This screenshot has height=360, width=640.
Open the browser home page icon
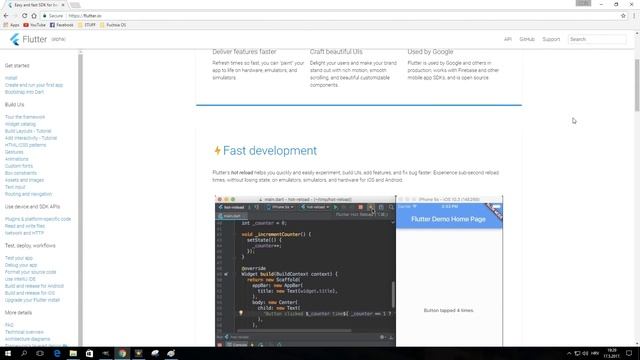tap(34, 16)
